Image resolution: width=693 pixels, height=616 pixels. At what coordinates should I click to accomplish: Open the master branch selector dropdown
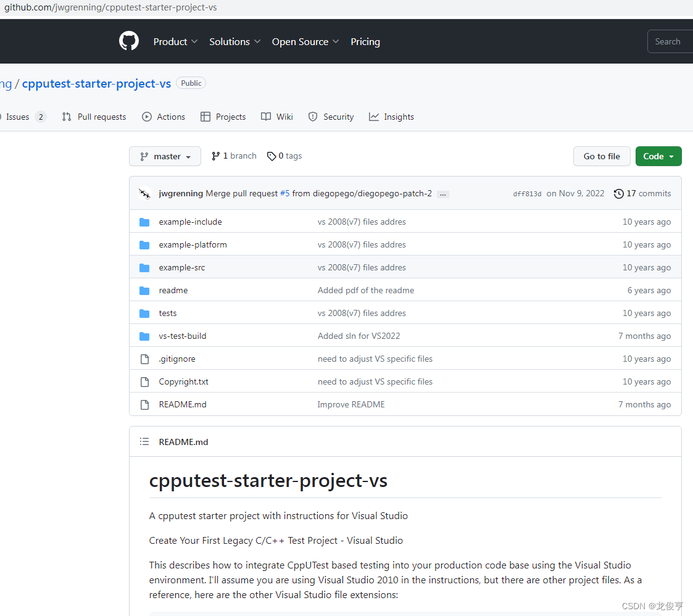(165, 156)
